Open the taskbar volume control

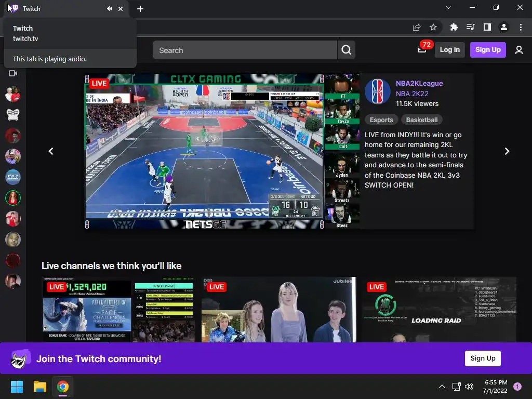(x=469, y=387)
